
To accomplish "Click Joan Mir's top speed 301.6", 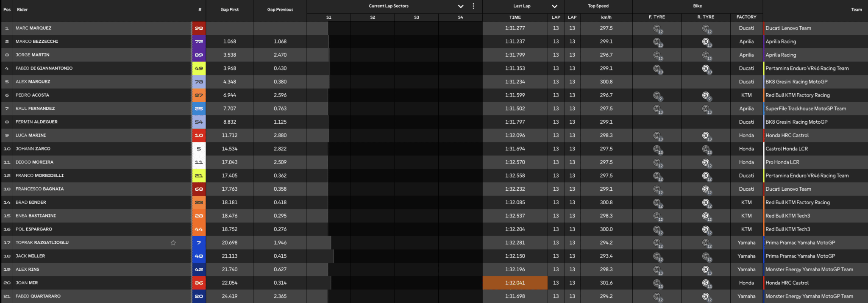I will 606,283.
